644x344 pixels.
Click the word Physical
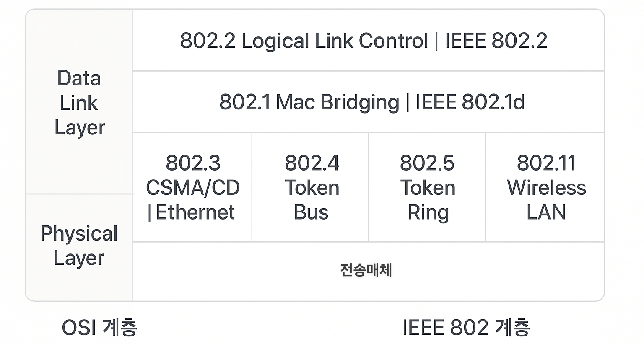[x=79, y=234]
